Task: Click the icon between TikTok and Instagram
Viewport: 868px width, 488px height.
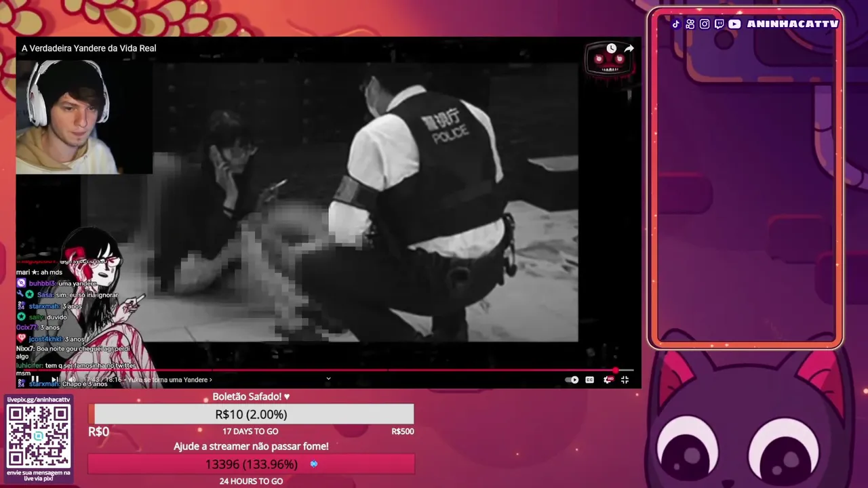Action: click(x=690, y=24)
